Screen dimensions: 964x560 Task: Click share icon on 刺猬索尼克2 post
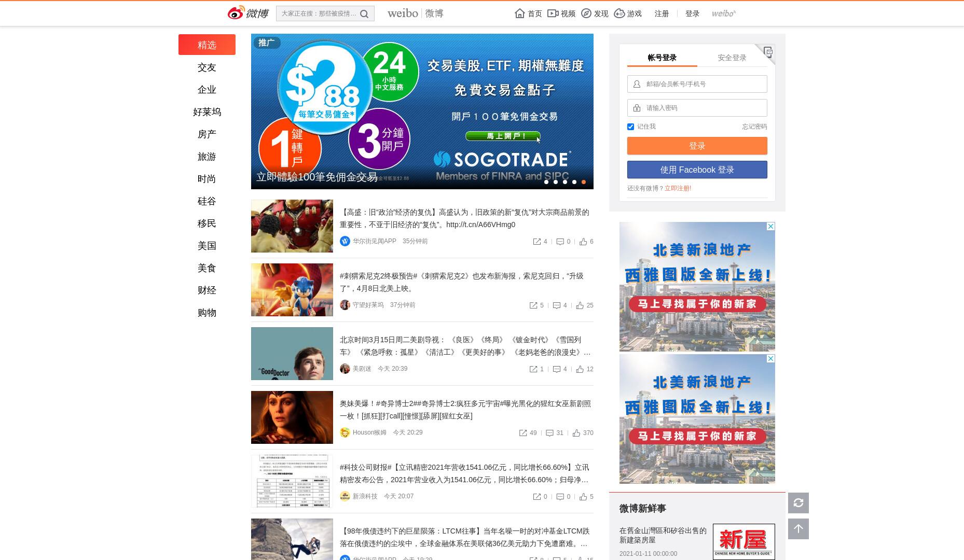[533, 305]
